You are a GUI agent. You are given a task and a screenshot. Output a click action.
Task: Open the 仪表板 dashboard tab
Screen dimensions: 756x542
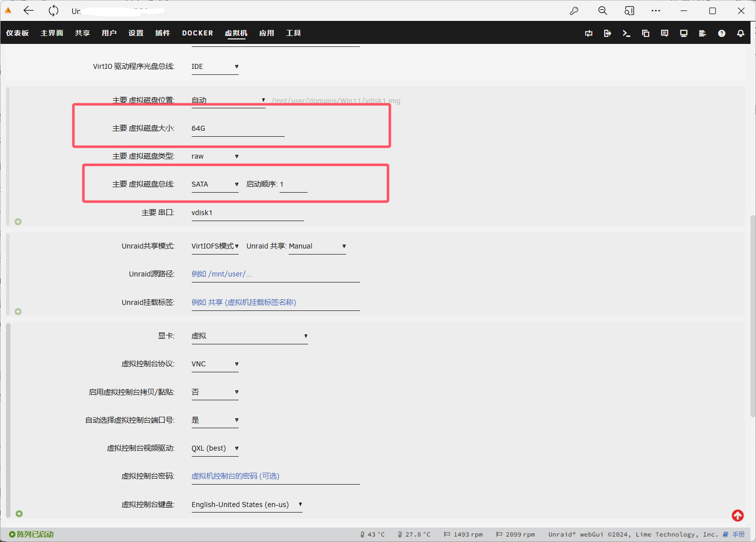pos(17,33)
